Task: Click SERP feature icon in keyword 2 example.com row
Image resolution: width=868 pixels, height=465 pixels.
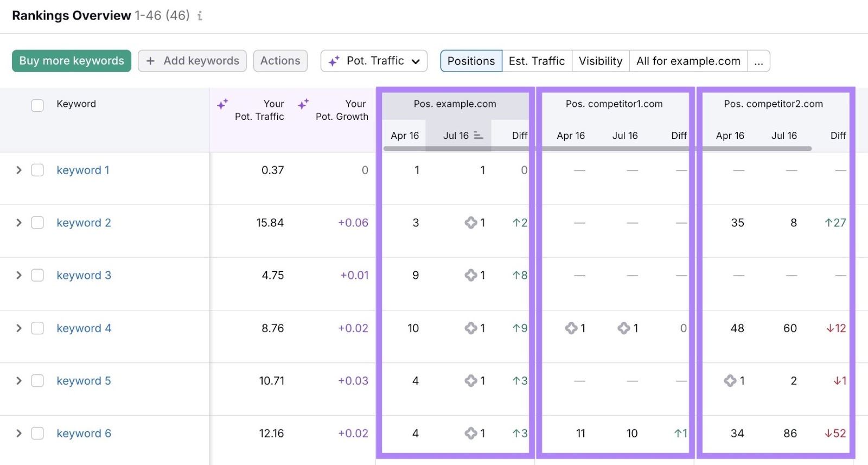Action: click(x=470, y=222)
